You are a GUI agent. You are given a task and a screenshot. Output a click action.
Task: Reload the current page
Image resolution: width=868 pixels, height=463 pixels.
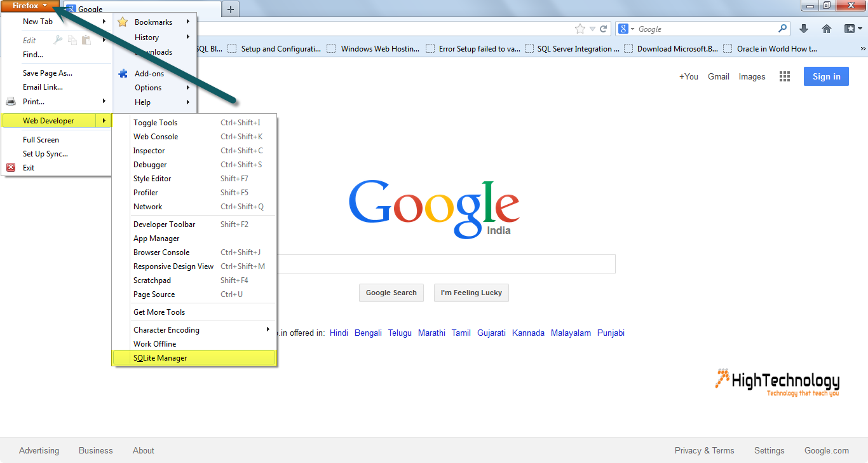pos(603,29)
